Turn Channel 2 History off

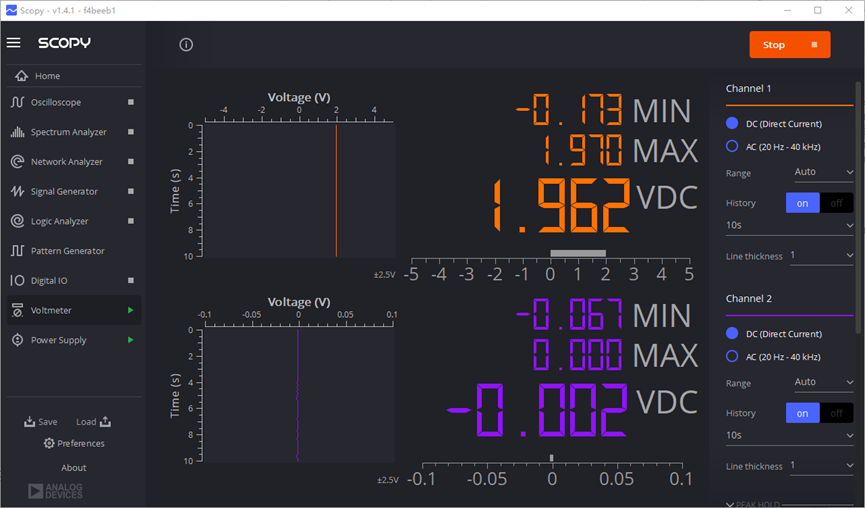(x=836, y=413)
